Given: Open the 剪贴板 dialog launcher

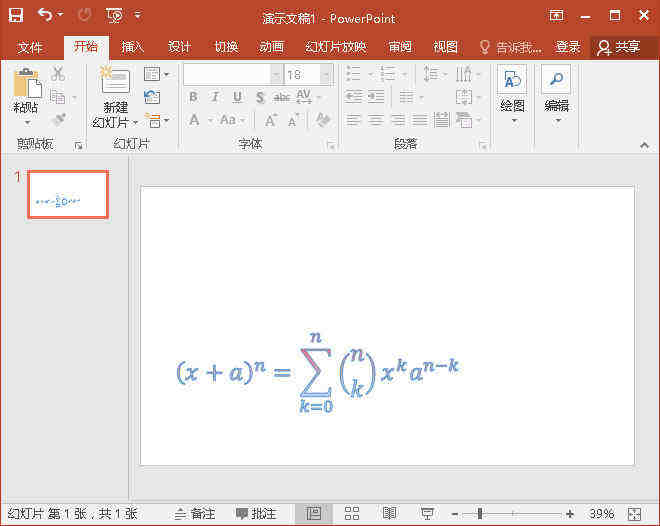Looking at the screenshot, I should [x=78, y=146].
